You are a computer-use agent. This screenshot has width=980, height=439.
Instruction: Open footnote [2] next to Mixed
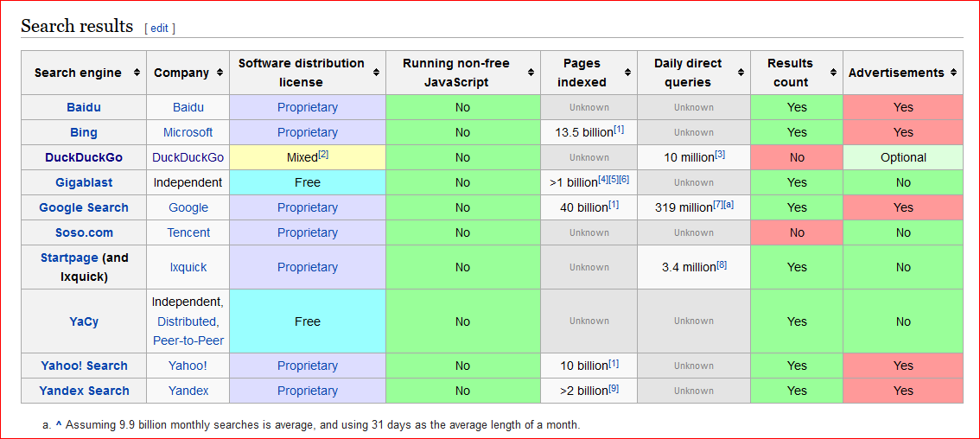[323, 155]
